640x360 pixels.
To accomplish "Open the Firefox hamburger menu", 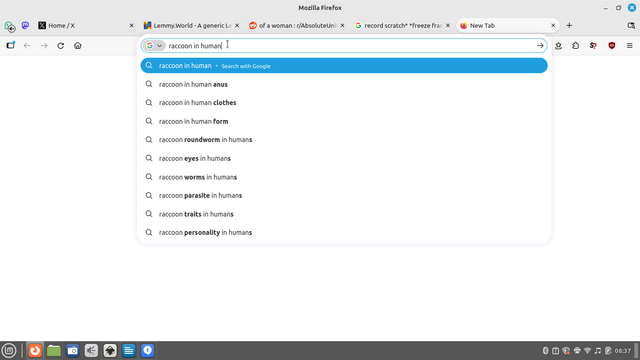I will coord(629,46).
